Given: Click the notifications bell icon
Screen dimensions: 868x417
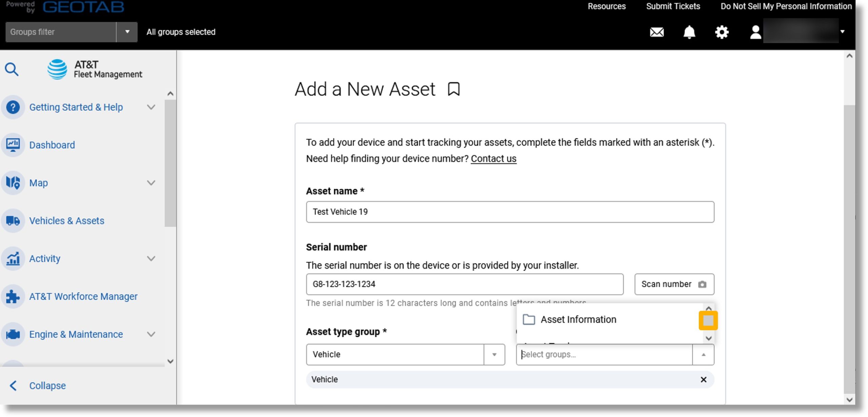Looking at the screenshot, I should [x=689, y=32].
